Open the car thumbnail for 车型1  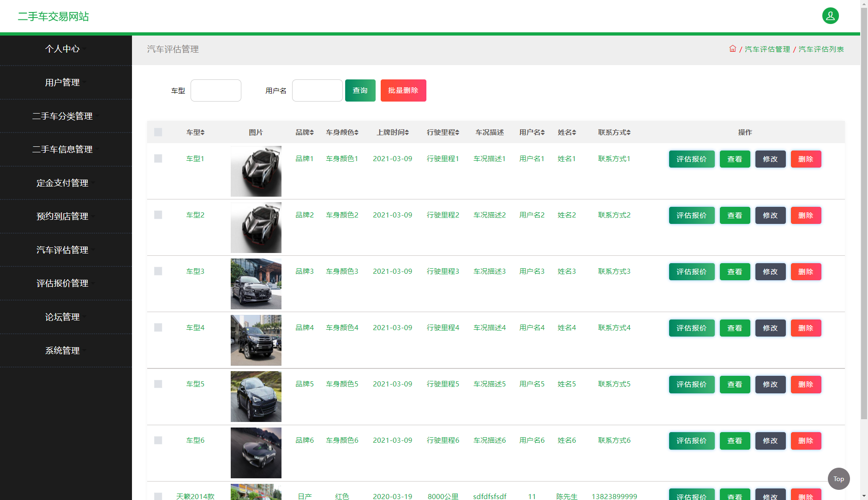[256, 171]
